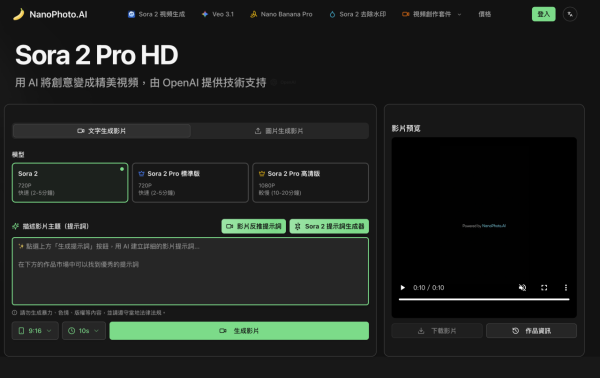Enter fullscreen on preview video
600x378 pixels.
click(544, 287)
